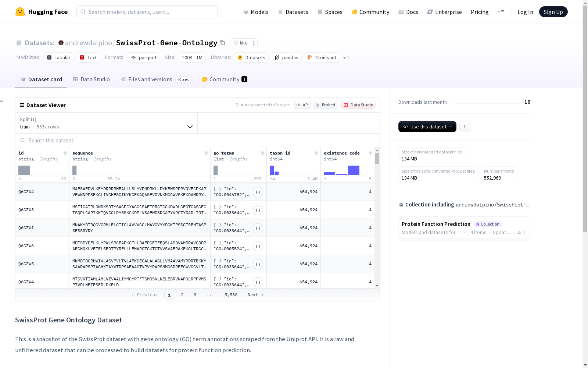Expand JSON for go_terms in row Q6GZX1

258,228
